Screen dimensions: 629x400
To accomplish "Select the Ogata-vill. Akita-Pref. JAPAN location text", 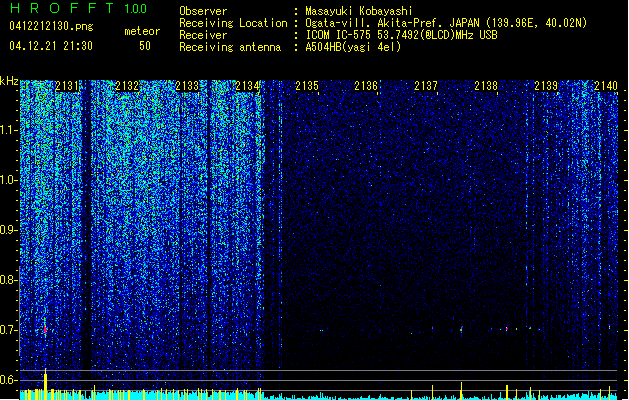I will [x=446, y=23].
